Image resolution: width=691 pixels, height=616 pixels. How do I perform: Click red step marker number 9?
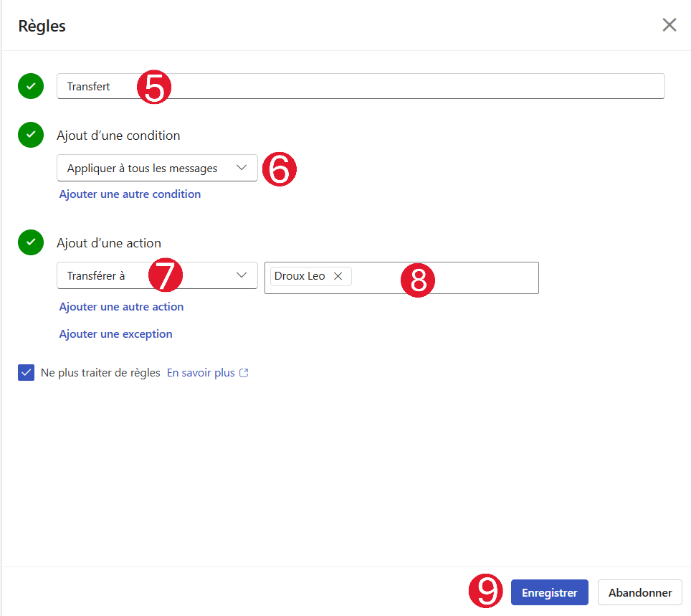click(486, 591)
